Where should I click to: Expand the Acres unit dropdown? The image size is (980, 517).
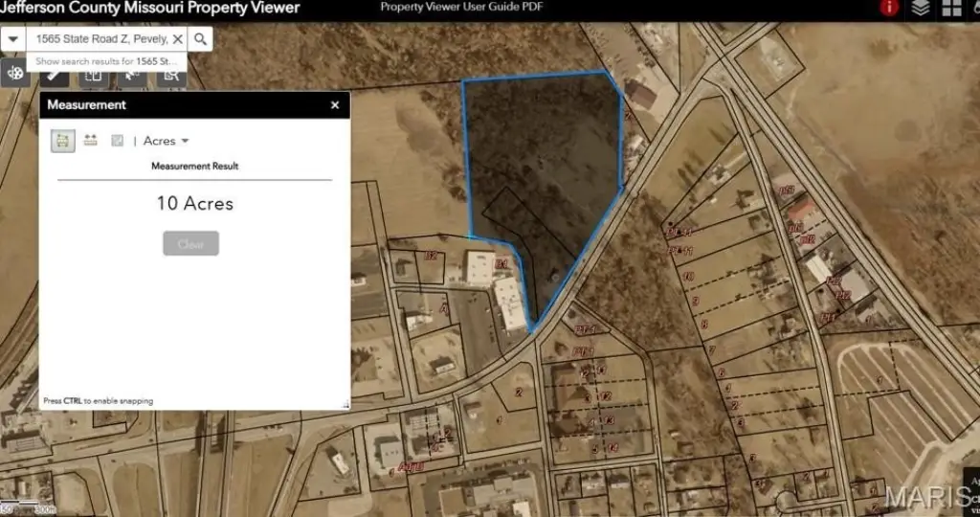point(166,141)
